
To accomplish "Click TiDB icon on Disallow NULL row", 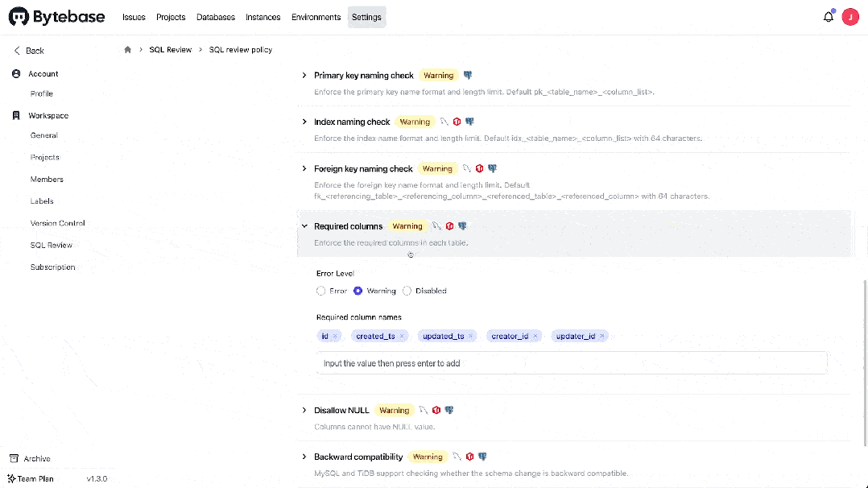I will tap(436, 410).
